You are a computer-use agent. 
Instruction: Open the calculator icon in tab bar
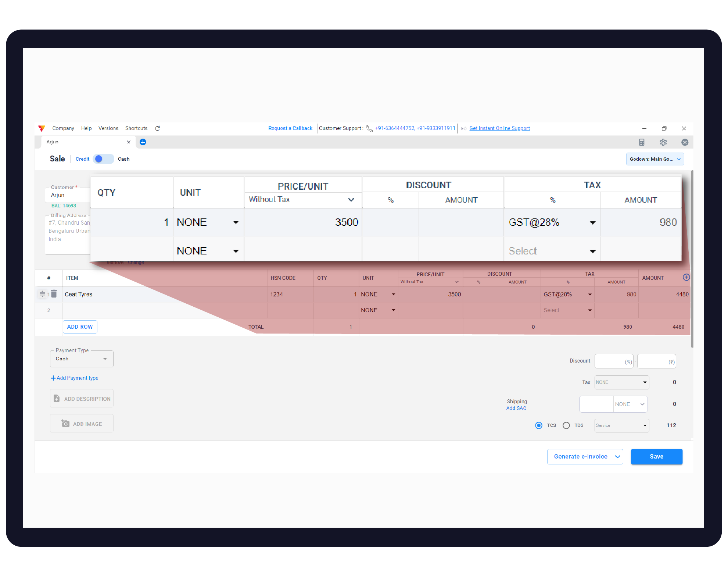(642, 142)
